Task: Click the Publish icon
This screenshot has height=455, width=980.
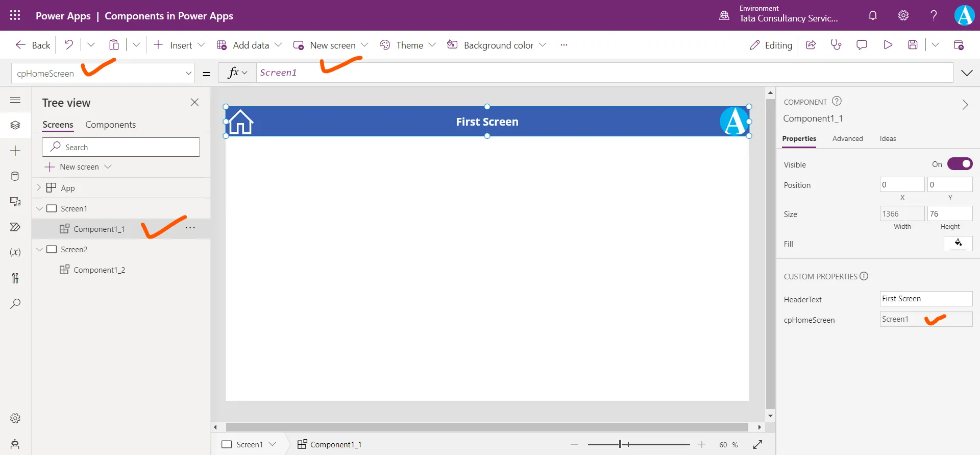Action: click(x=959, y=45)
